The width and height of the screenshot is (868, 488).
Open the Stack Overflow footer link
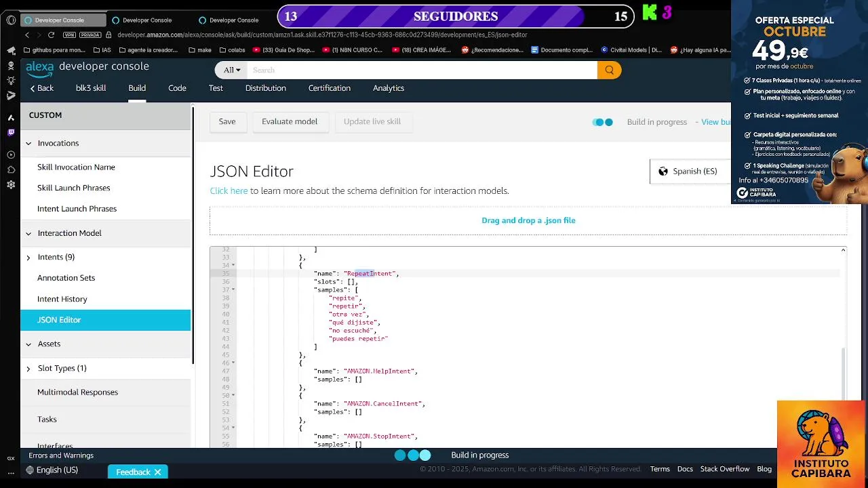[725, 469]
